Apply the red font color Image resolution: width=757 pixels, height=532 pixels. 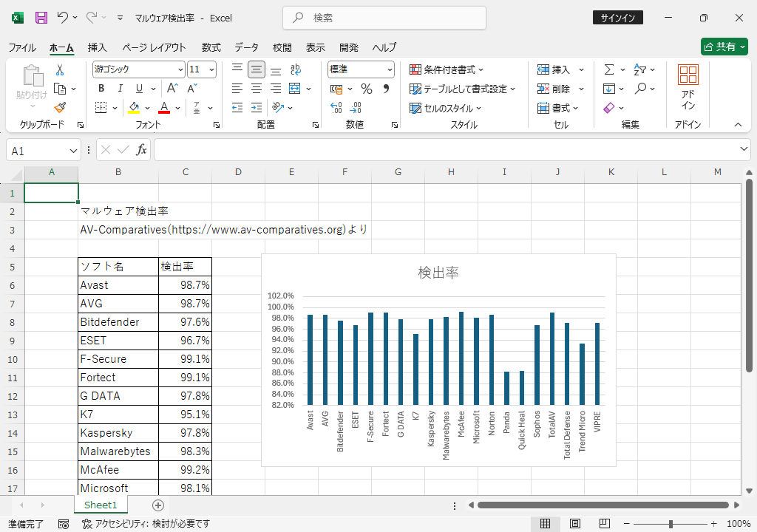[164, 108]
